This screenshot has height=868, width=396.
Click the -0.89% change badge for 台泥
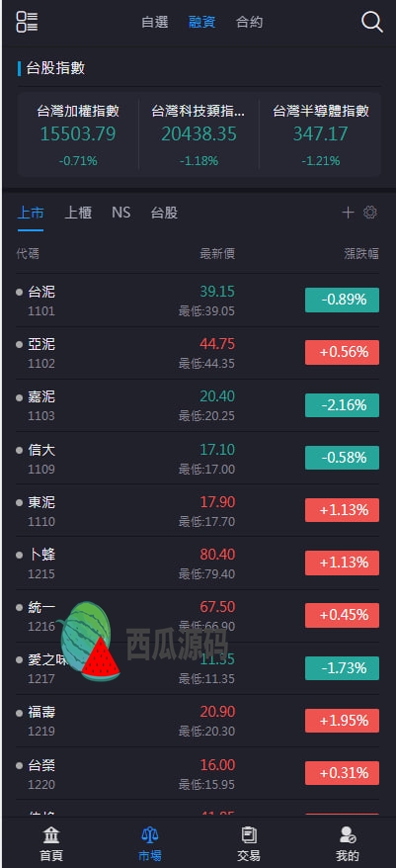(342, 300)
